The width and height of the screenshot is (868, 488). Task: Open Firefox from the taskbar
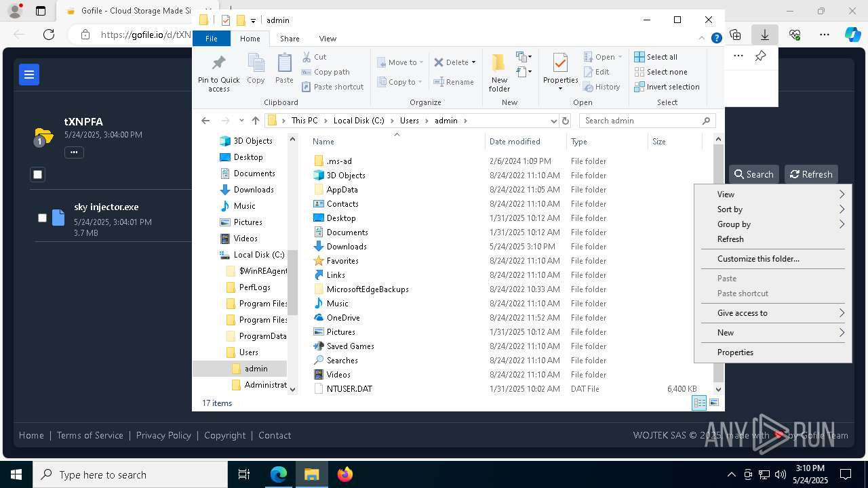point(345,474)
